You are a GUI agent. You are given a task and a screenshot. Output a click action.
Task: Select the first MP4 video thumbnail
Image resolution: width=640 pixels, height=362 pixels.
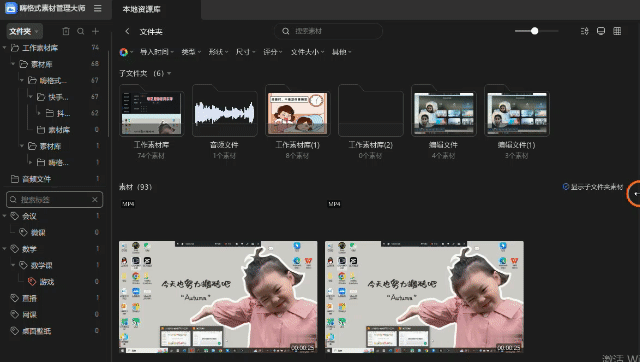pos(218,297)
